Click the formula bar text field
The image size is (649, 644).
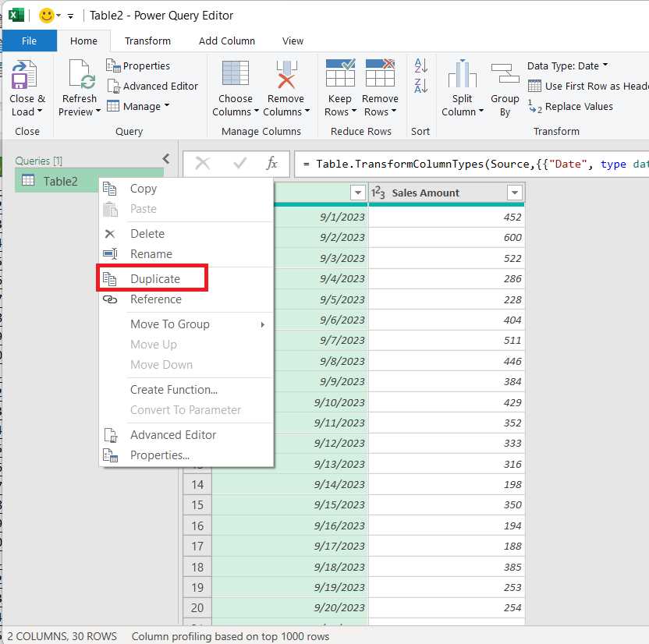(472, 164)
